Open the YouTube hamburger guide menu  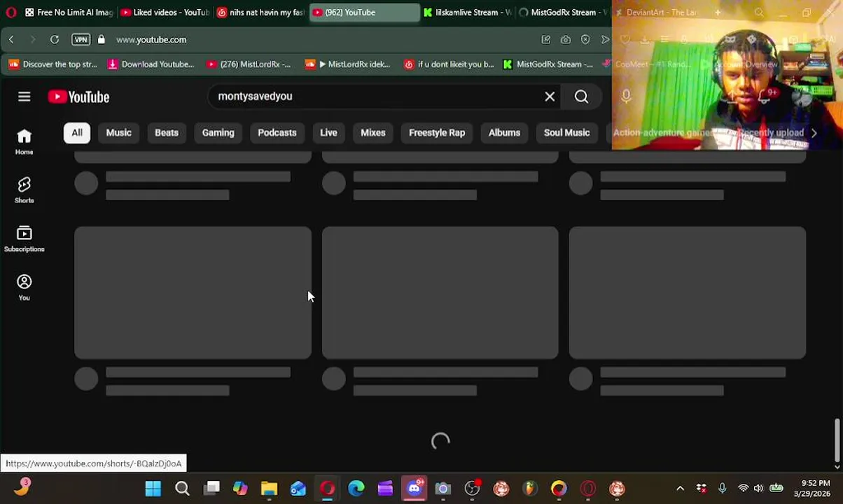25,97
